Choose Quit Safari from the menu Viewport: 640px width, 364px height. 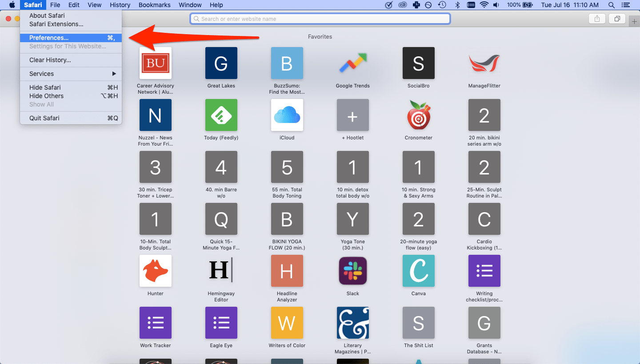point(71,118)
